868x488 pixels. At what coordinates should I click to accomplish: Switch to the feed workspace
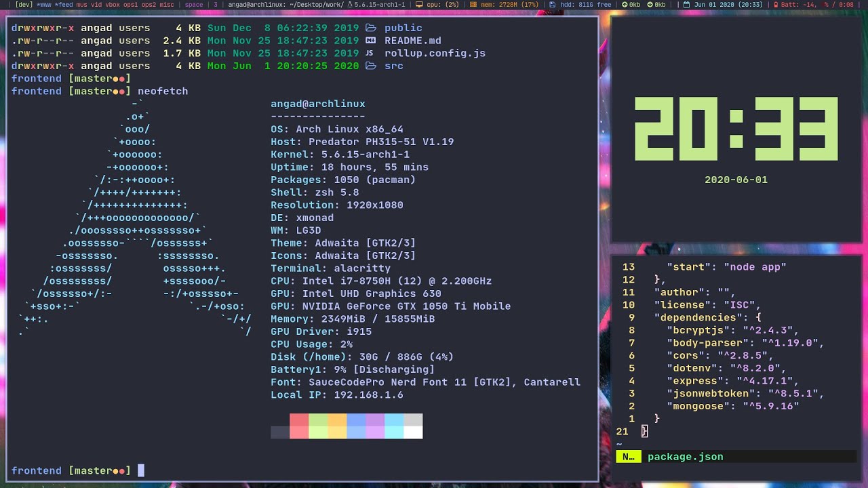coord(64,4)
